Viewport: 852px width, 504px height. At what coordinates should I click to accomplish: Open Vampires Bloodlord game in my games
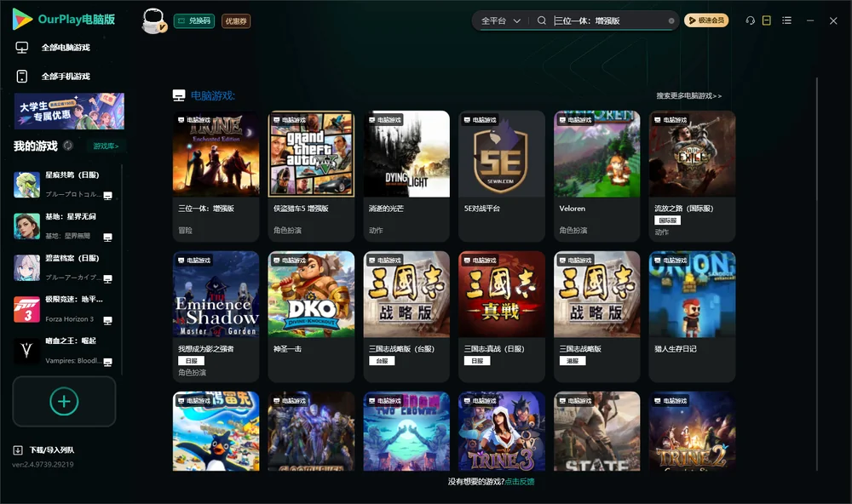[x=64, y=351]
